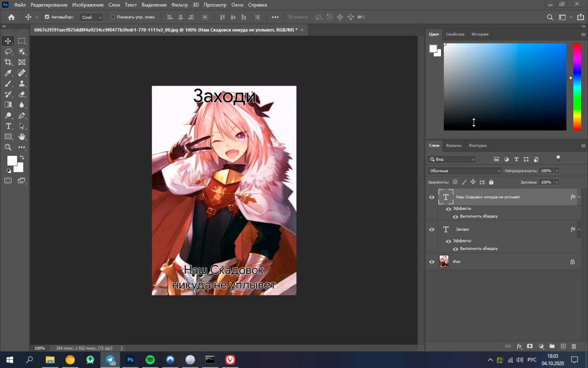
Task: Select the Lasso tool
Action: [x=8, y=52]
